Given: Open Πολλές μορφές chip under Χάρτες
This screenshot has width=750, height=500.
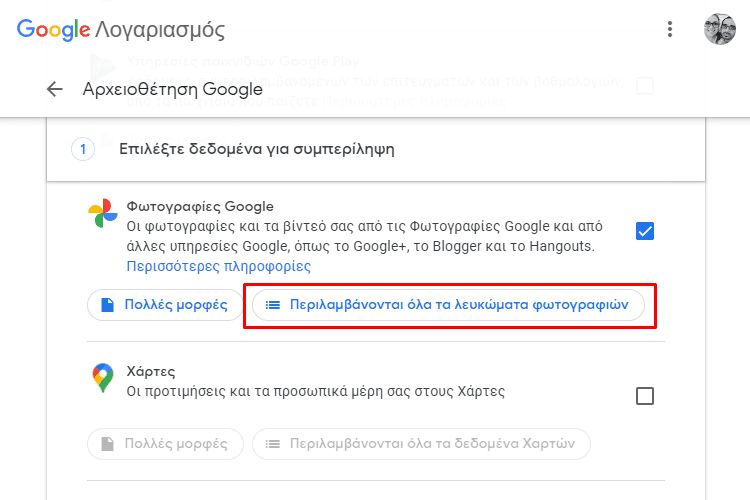Looking at the screenshot, I should click(x=165, y=444).
